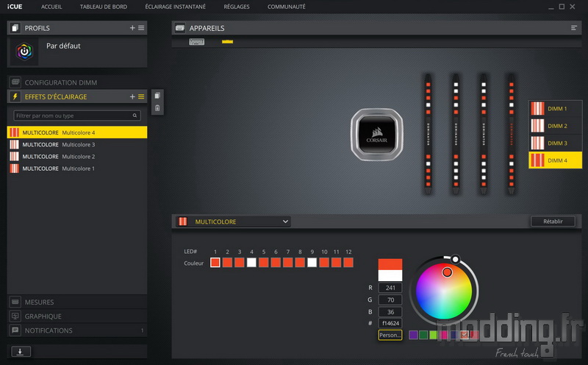Viewport: 588px width, 365px height.
Task: Click the fourth DIMM memory stick image
Action: [x=511, y=134]
